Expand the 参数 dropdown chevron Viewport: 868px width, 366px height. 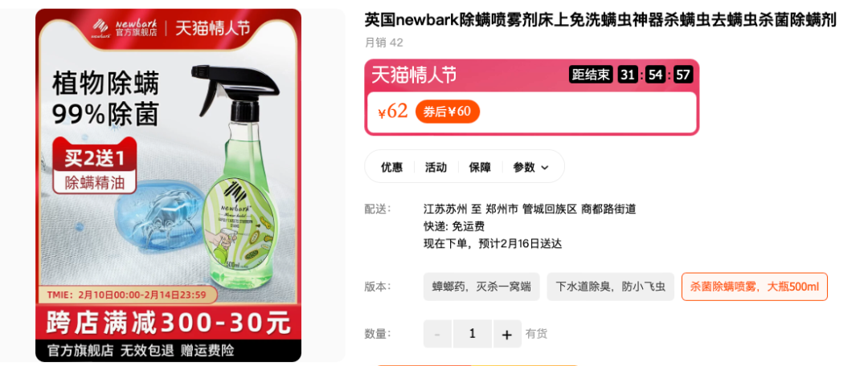click(545, 168)
